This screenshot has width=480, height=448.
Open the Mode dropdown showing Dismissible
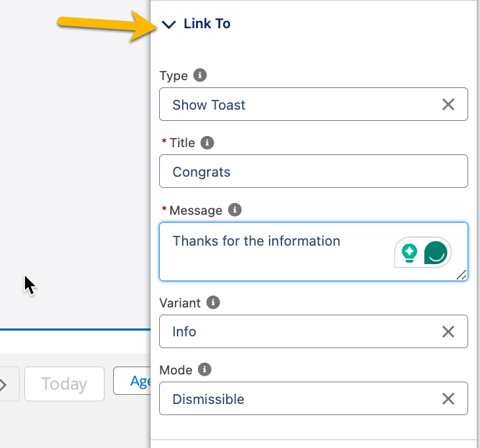pyautogui.click(x=296, y=399)
